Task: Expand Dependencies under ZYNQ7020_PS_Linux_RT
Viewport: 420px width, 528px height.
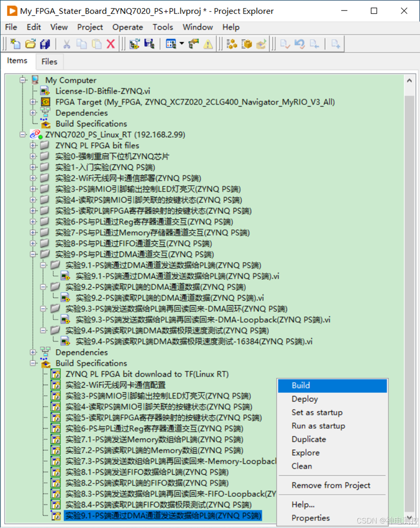Action: 33,352
